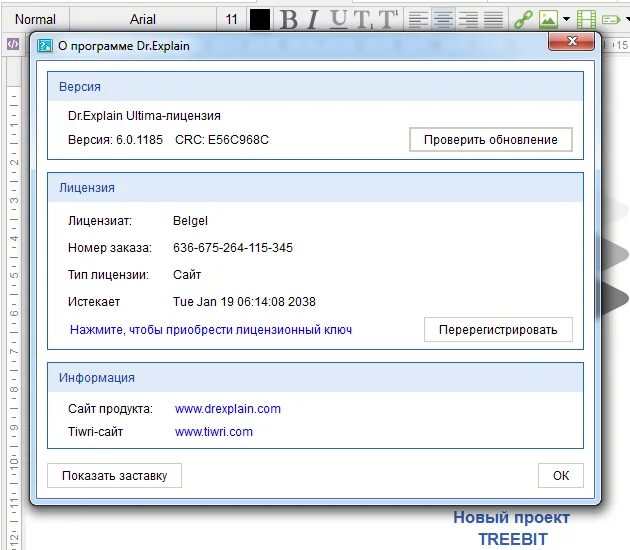
Task: Open insert picture dropdown arrow
Action: pyautogui.click(x=567, y=19)
